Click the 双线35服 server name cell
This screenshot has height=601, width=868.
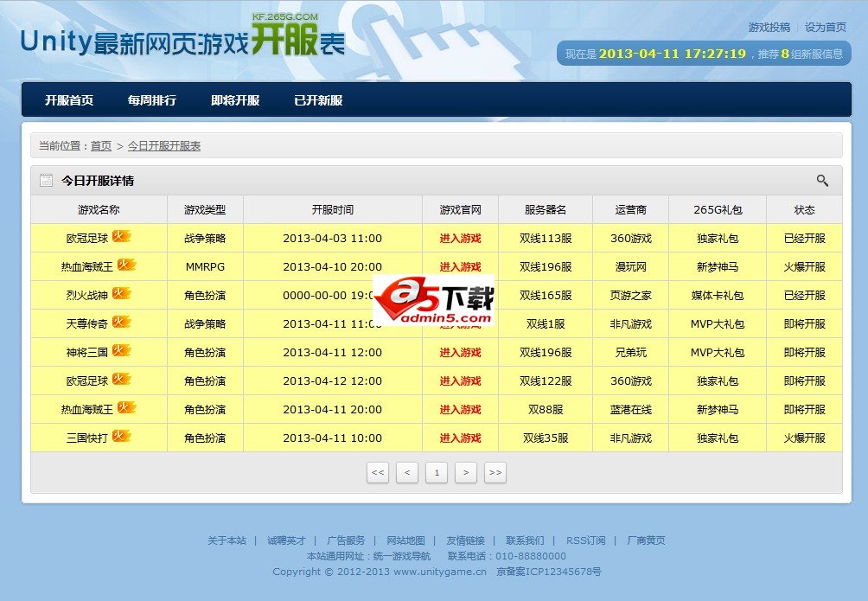(546, 438)
